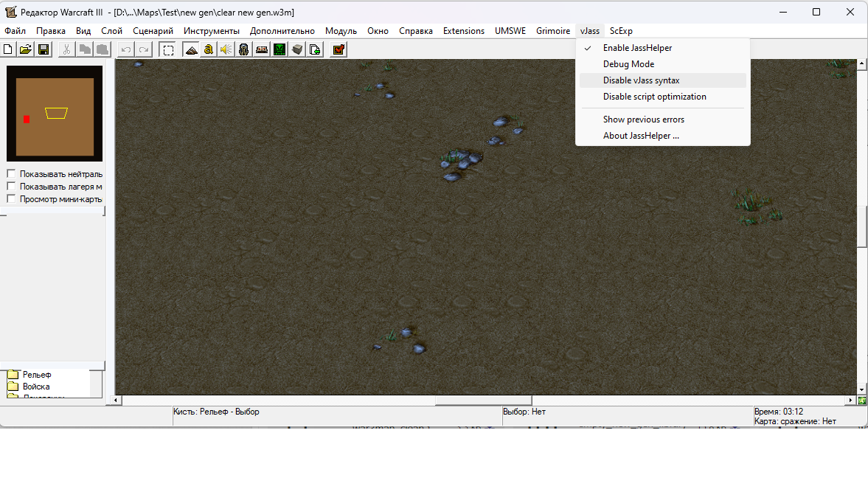
Task: Click the Paste toolbar icon
Action: click(x=102, y=50)
